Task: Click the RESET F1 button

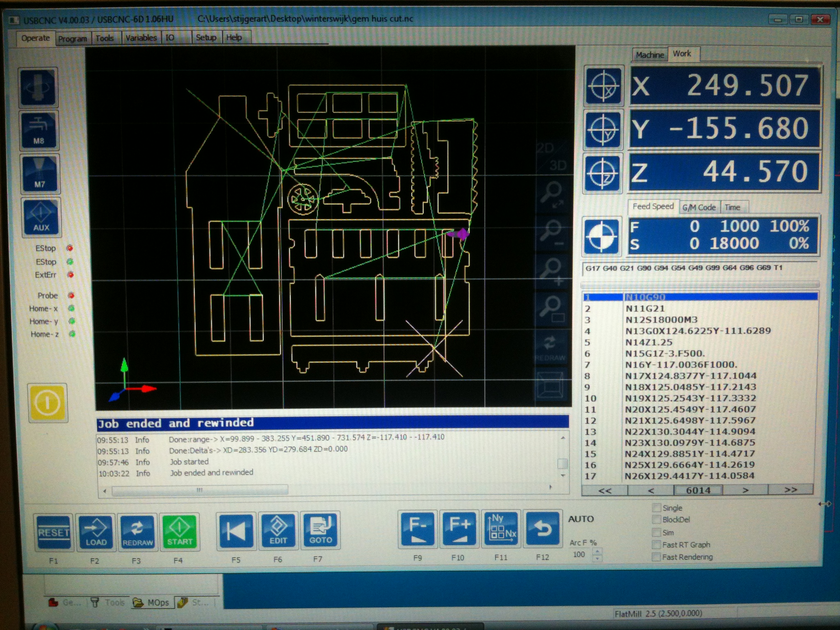Action: click(x=54, y=532)
